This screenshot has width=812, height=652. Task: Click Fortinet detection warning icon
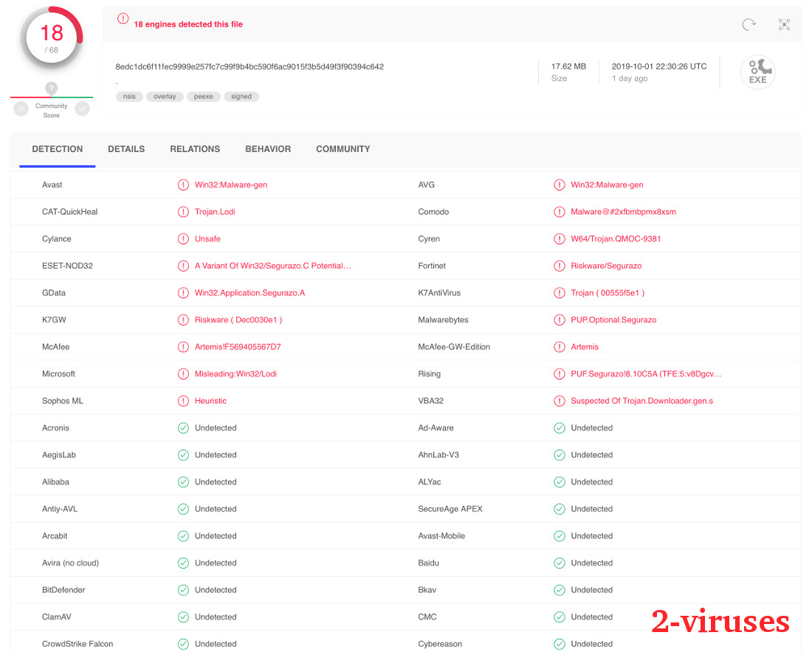(560, 266)
